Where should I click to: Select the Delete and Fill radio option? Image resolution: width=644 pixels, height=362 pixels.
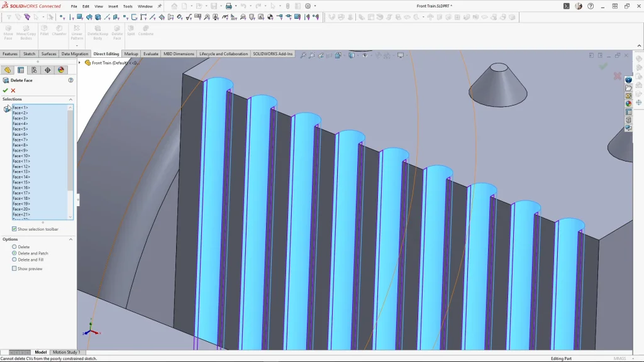[14, 260]
